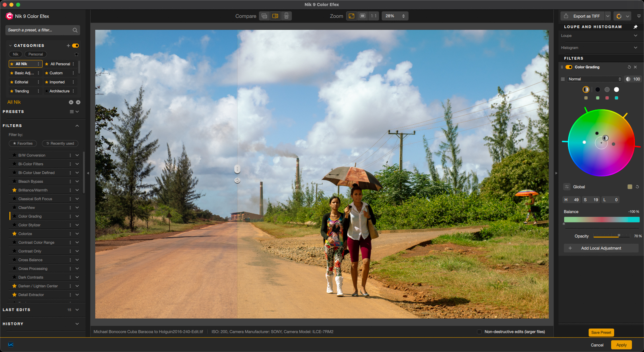Viewport: 644px width, 352px height.
Task: Open the options menu for All Nik category
Action: 39,64
